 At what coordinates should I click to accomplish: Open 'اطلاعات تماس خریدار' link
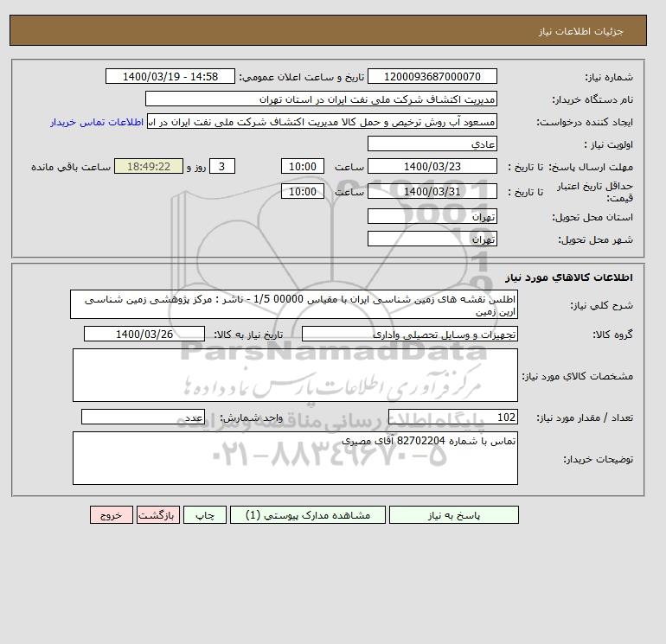click(x=96, y=122)
